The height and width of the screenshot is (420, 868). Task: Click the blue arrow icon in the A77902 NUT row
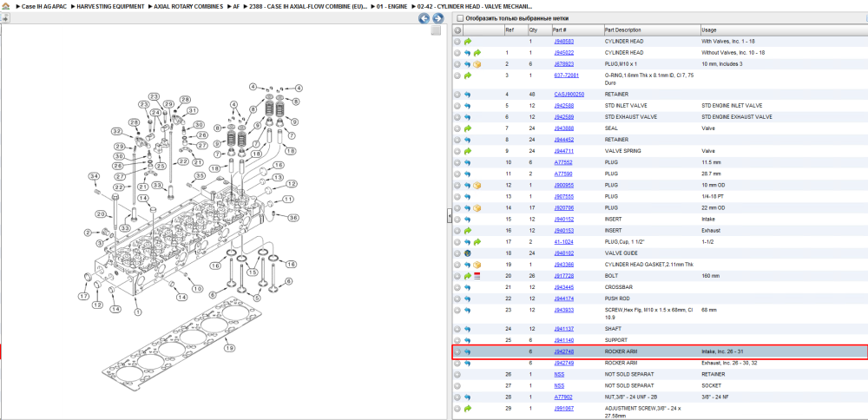click(x=467, y=397)
